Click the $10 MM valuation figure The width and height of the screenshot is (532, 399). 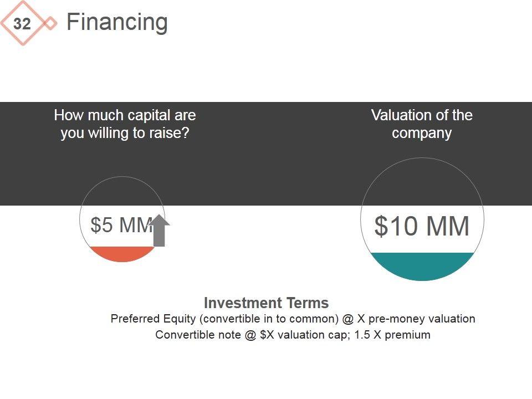point(422,226)
